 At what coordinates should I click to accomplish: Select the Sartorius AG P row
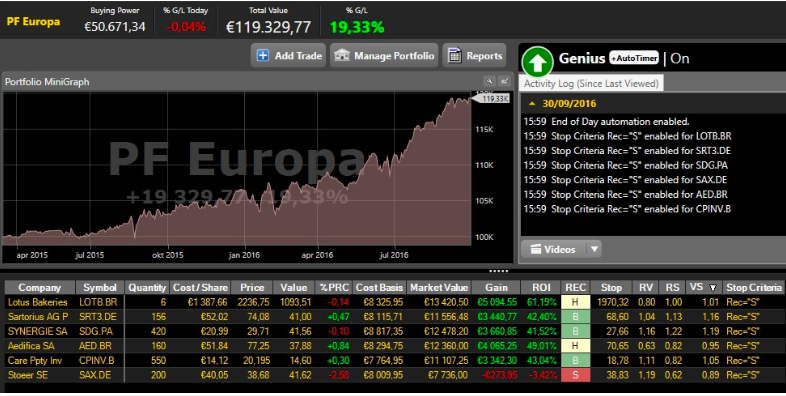[395, 317]
